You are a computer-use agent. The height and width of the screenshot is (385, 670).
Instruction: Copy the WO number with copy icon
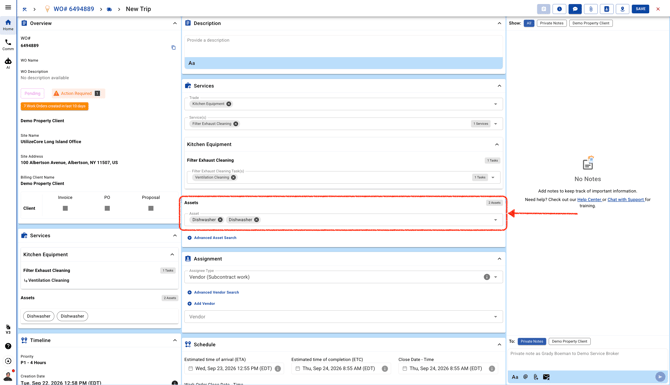[x=173, y=47]
